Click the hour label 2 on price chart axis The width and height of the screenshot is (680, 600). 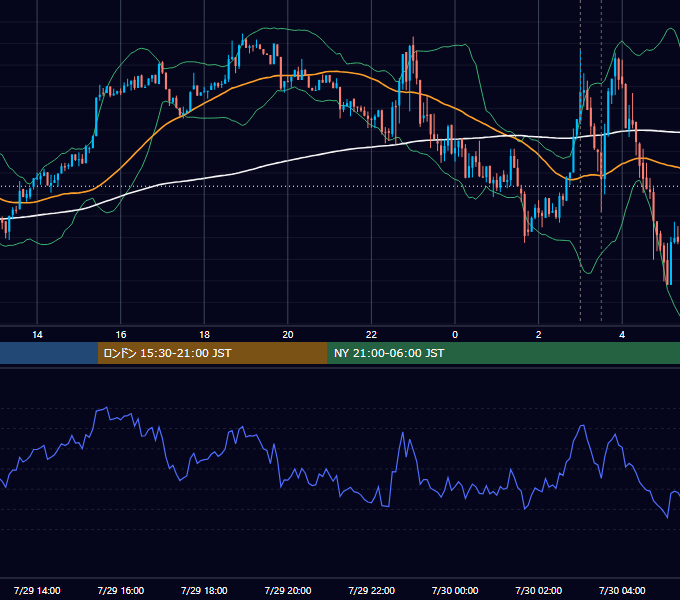coord(539,335)
